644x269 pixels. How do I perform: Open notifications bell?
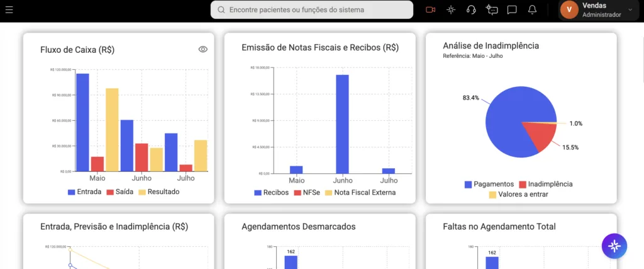[532, 10]
